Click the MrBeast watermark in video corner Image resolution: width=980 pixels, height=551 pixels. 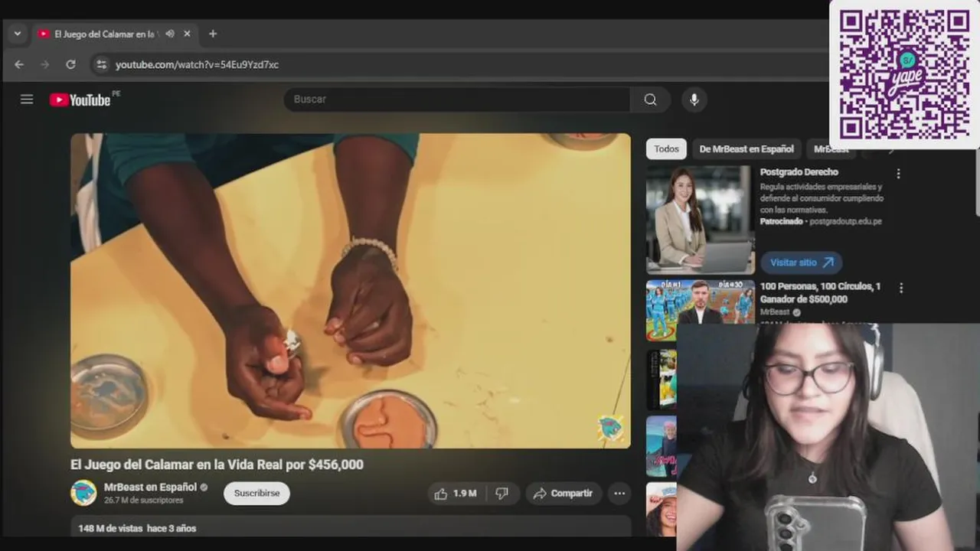pyautogui.click(x=610, y=428)
